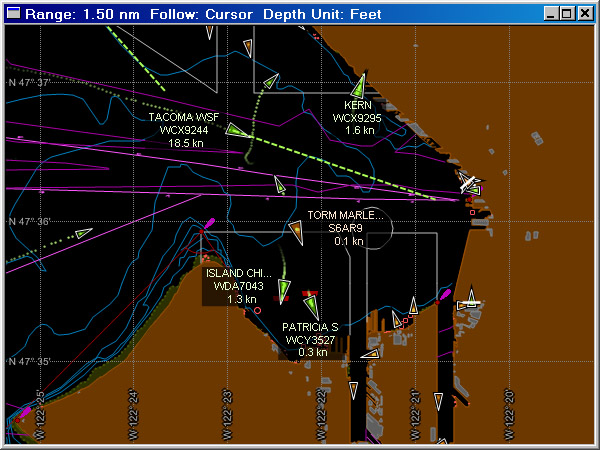Click the N 47° 37' latitude label
The image size is (600, 450).
point(29,83)
